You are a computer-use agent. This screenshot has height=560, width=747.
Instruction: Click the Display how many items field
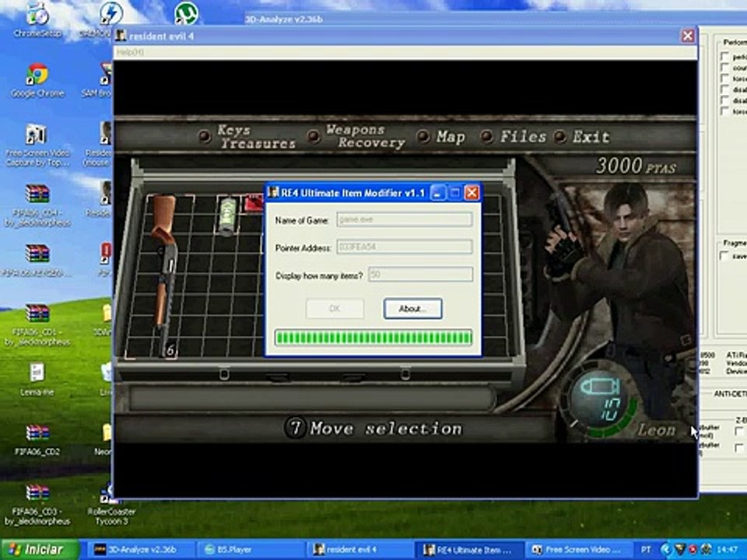click(420, 275)
